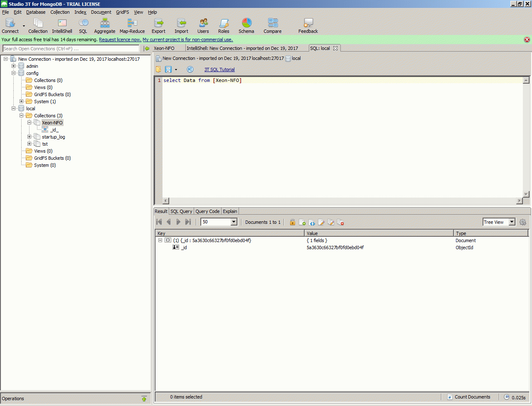Go to first page of results
This screenshot has width=532, height=406.
pyautogui.click(x=159, y=222)
